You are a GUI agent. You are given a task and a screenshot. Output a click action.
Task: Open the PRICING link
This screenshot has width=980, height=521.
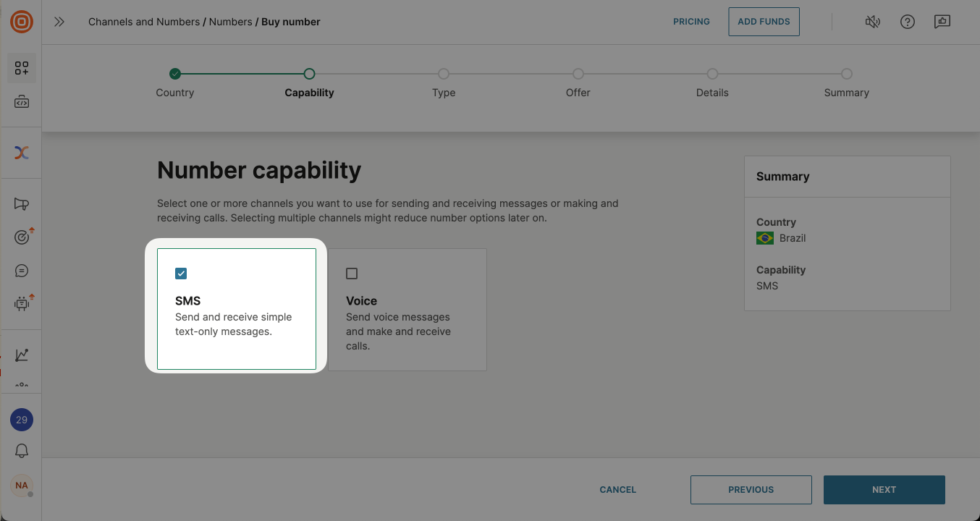(691, 22)
